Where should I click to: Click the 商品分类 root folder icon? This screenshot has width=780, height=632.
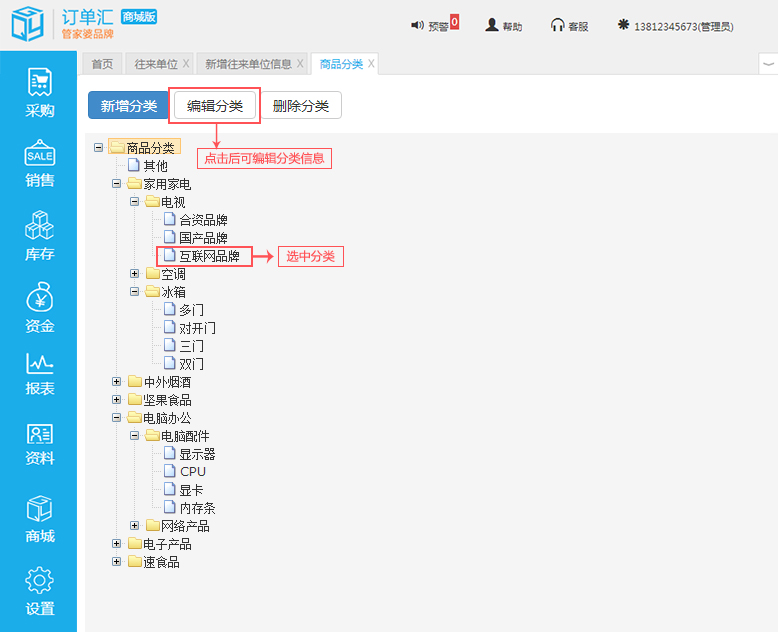[x=117, y=147]
